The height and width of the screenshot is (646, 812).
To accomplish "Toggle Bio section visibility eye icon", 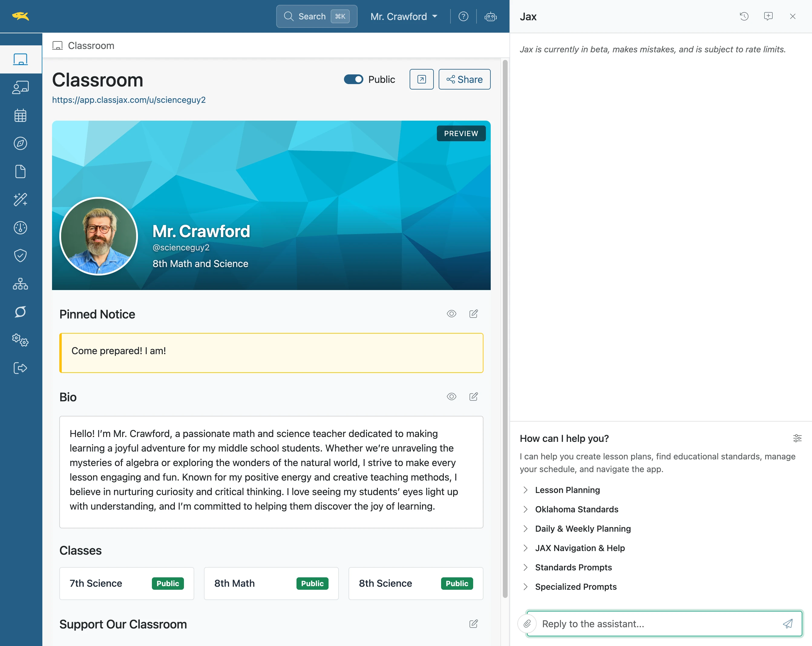I will coord(452,397).
